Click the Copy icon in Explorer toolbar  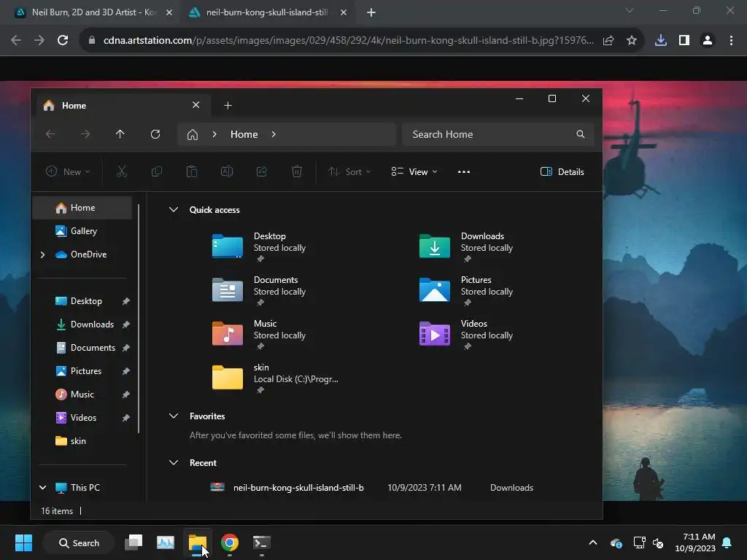tap(157, 171)
